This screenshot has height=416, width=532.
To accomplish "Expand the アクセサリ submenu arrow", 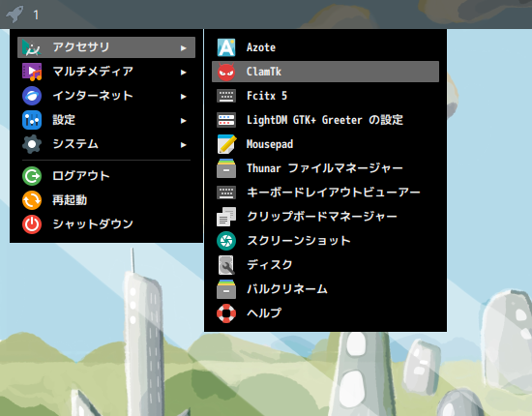I will [184, 47].
